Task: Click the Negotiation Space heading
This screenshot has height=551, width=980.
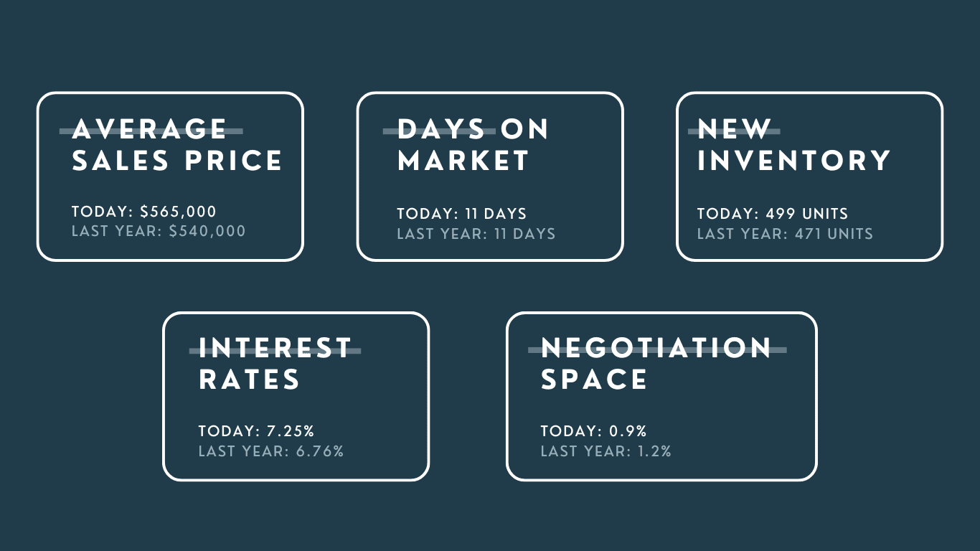Action: (656, 364)
